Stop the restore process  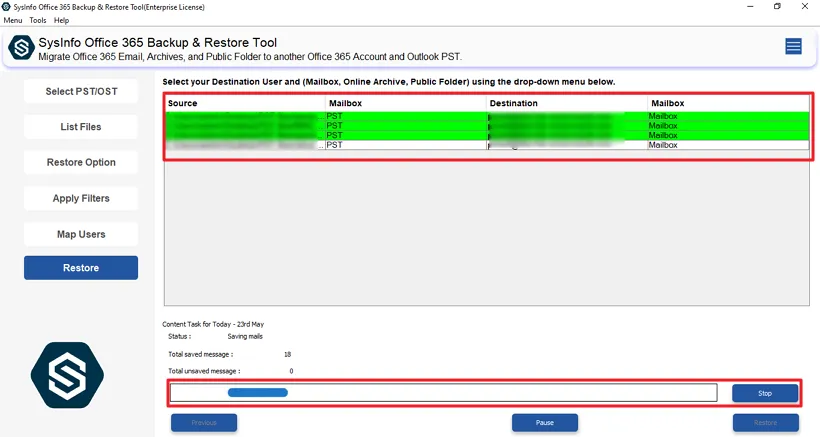(765, 393)
